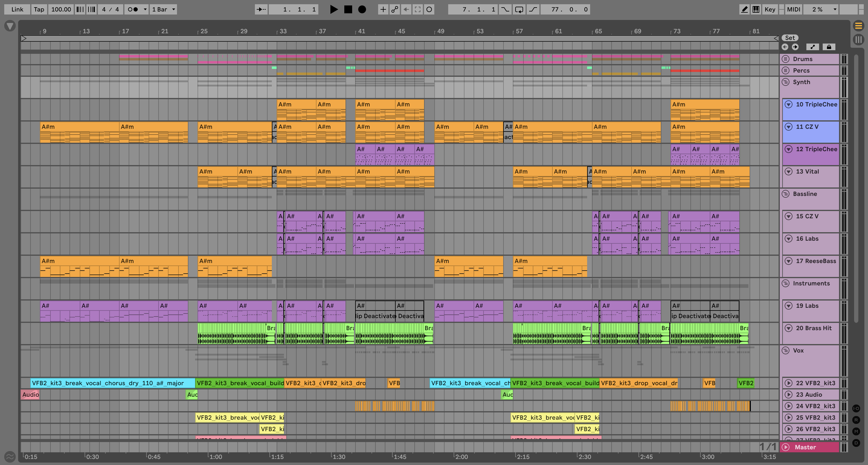Viewport: 868px width, 465px height.
Task: Click Lock Envelopes padlock icon
Action: point(829,47)
